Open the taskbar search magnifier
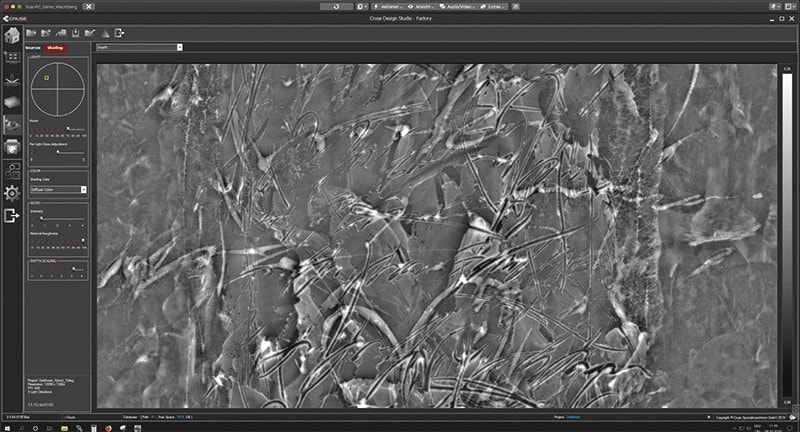This screenshot has width=800, height=432. pyautogui.click(x=21, y=428)
